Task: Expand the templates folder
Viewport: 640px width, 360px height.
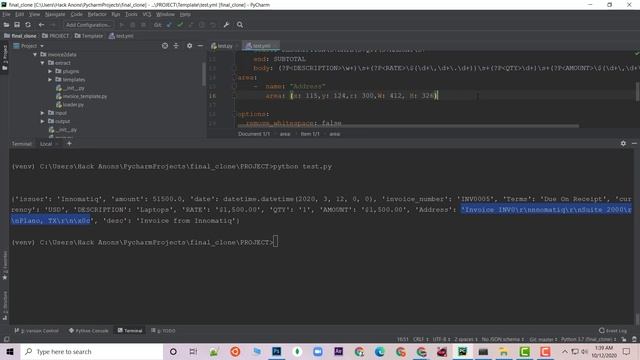Action: point(50,80)
